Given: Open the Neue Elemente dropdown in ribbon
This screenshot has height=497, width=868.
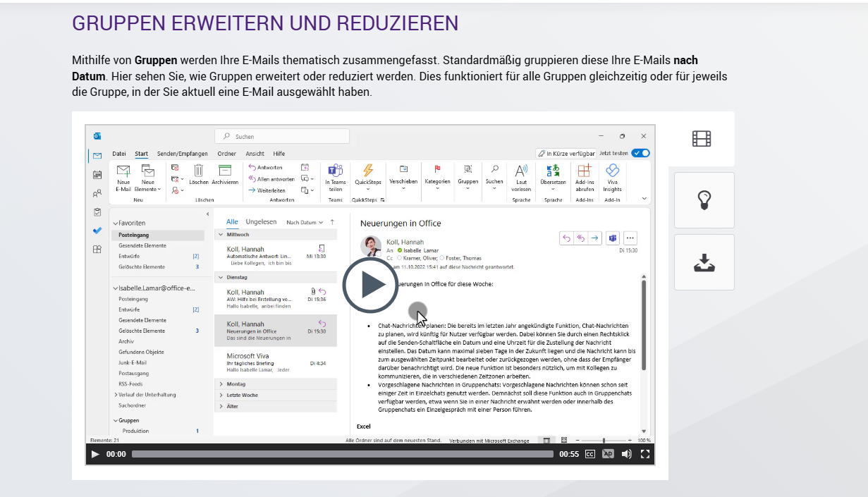Looking at the screenshot, I should point(148,178).
